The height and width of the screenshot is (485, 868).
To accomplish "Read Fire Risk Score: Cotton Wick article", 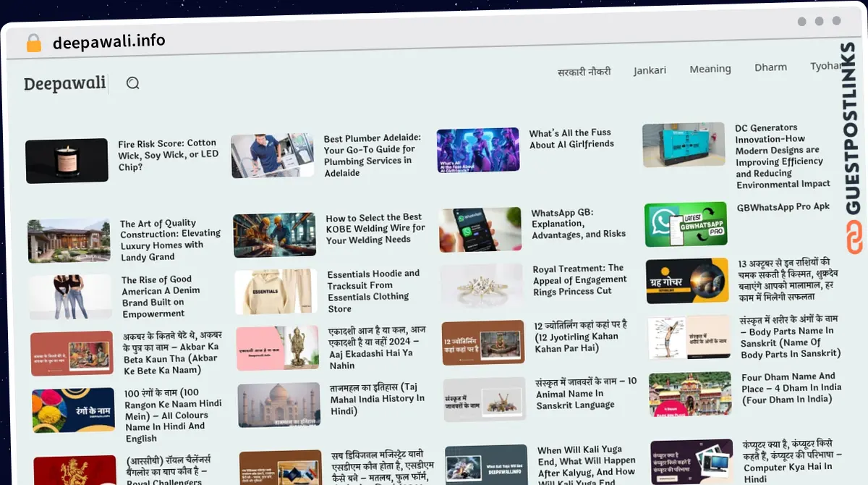I will click(169, 155).
